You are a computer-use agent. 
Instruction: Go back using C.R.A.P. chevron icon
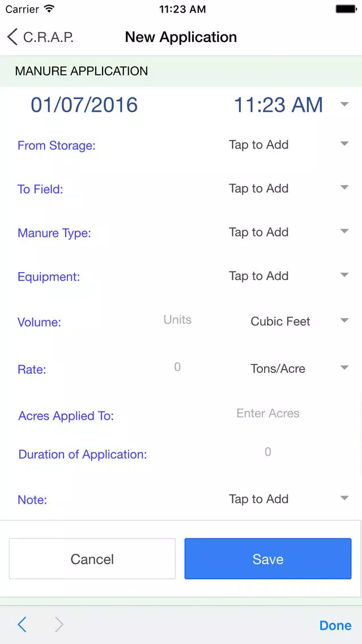coord(12,37)
